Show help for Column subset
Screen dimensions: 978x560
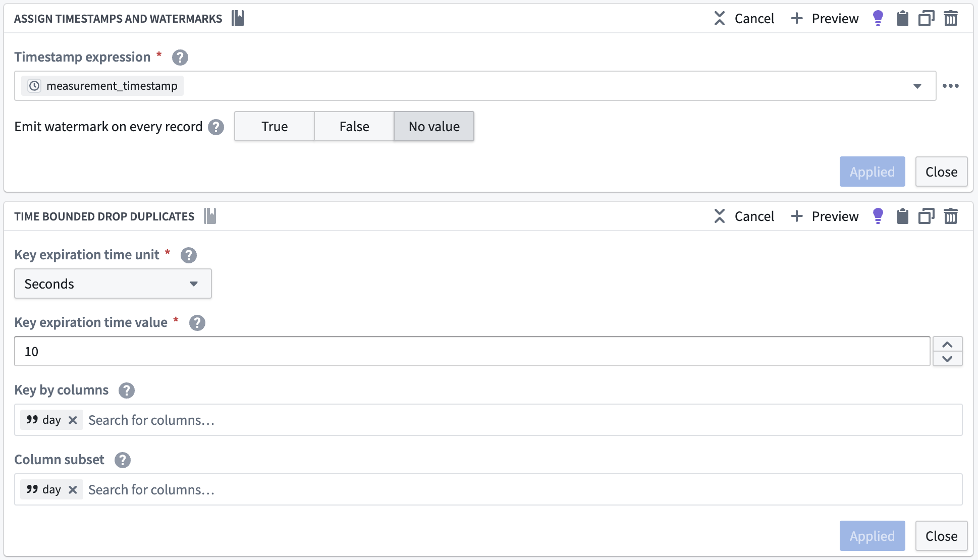[123, 460]
